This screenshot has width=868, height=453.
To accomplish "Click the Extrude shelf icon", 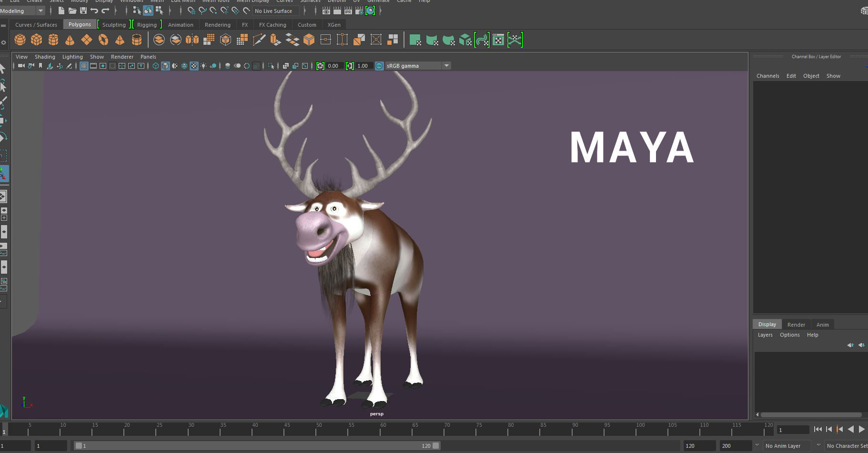I will coord(276,40).
